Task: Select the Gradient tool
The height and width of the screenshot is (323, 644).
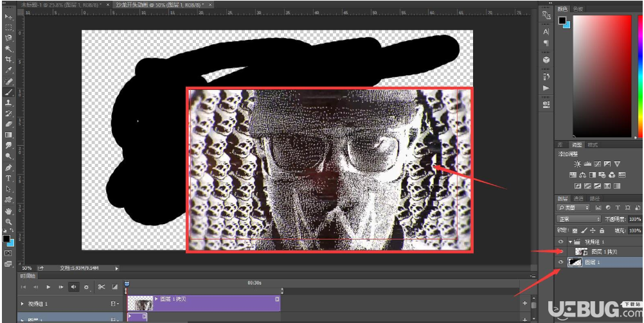Action: click(8, 135)
